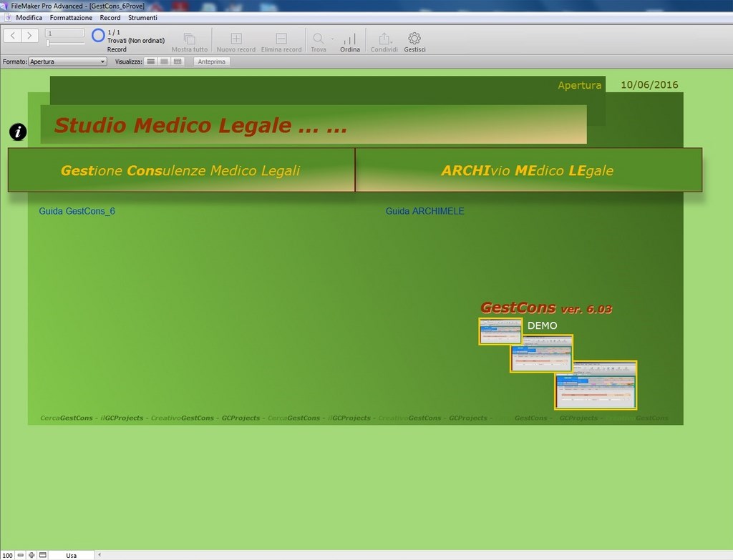Screen dimensions: 733x560
Task: Open the Record menu
Action: [x=110, y=18]
